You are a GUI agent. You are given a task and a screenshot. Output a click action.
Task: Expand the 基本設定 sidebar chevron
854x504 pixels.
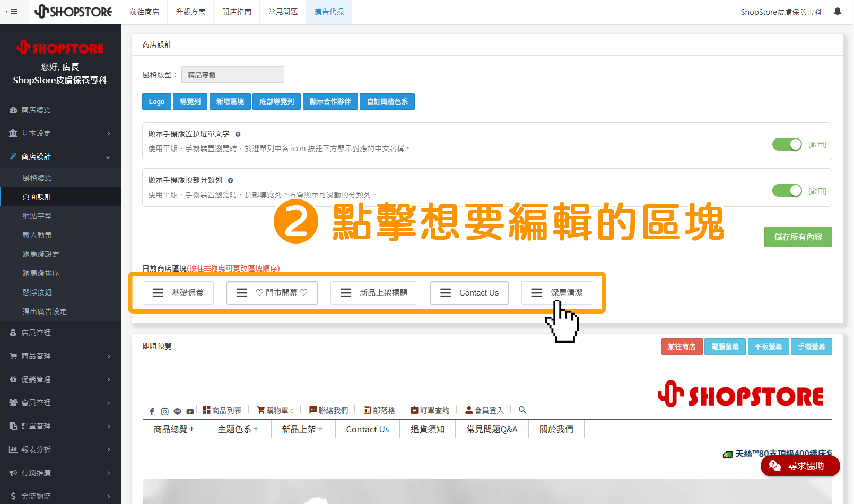(108, 133)
